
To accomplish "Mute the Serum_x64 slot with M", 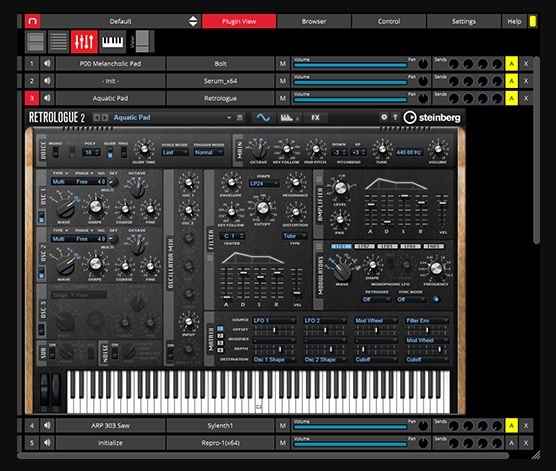I will [x=283, y=81].
